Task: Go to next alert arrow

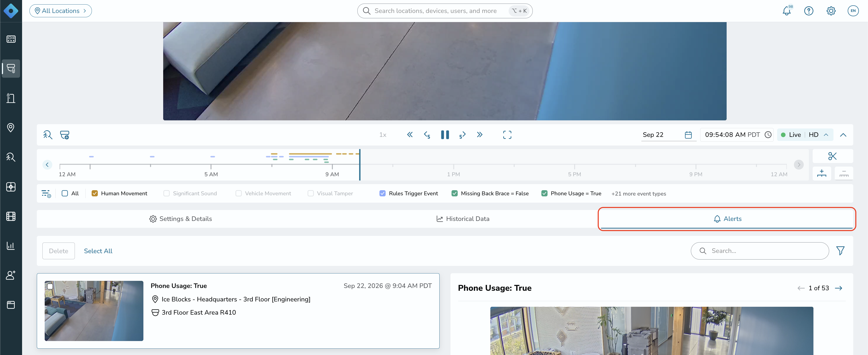Action: (x=838, y=288)
